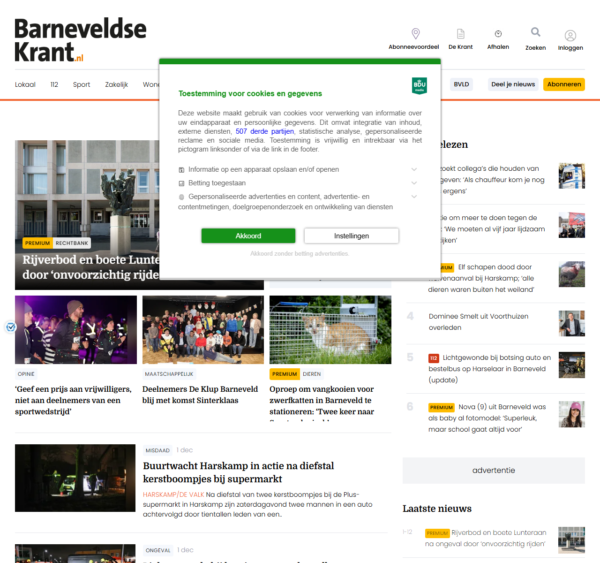Image resolution: width=600 pixels, height=563 pixels.
Task: Click the icon beside 'Gepersonaliseerde advertenties'
Action: coord(181,197)
